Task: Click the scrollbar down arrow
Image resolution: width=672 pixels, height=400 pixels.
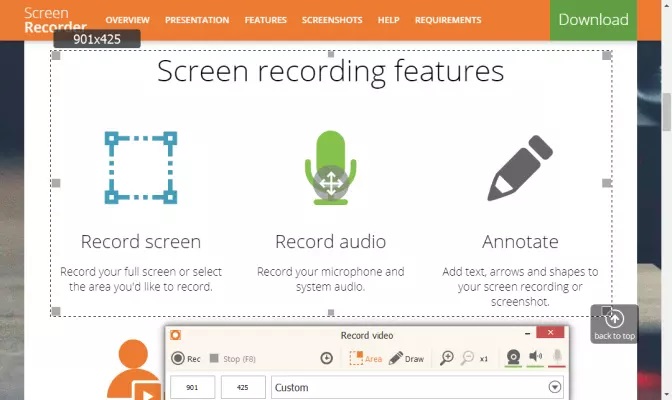Action: click(x=667, y=394)
